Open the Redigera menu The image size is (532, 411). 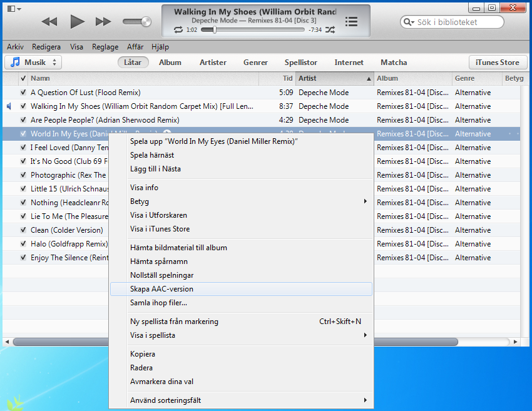46,47
